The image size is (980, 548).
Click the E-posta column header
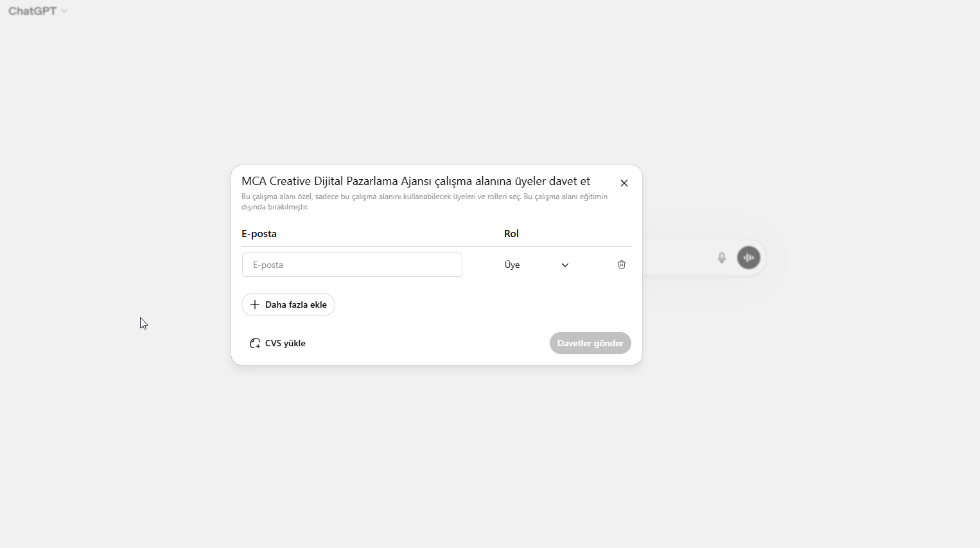[x=259, y=234]
